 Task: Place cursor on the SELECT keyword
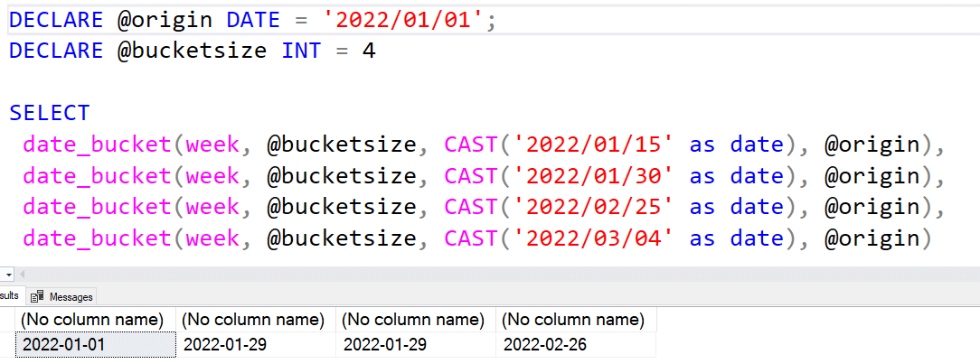click(50, 113)
